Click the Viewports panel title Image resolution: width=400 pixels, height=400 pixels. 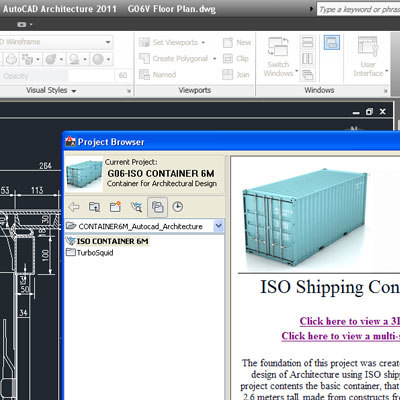[x=195, y=90]
